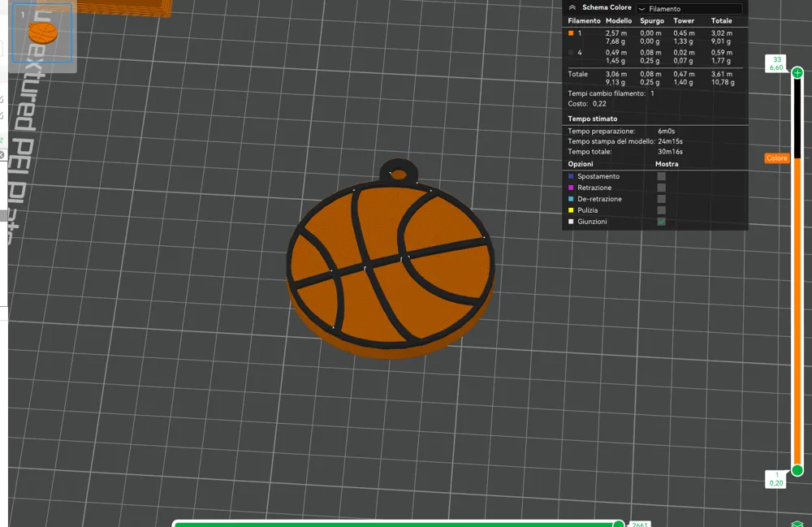The width and height of the screenshot is (812, 527).
Task: Click the De-retrazione cyan legend square
Action: tap(571, 199)
